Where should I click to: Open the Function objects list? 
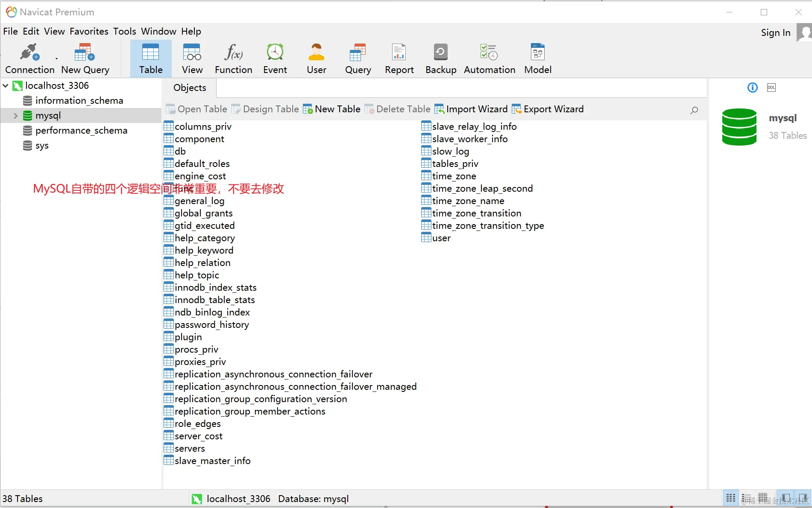click(x=233, y=58)
